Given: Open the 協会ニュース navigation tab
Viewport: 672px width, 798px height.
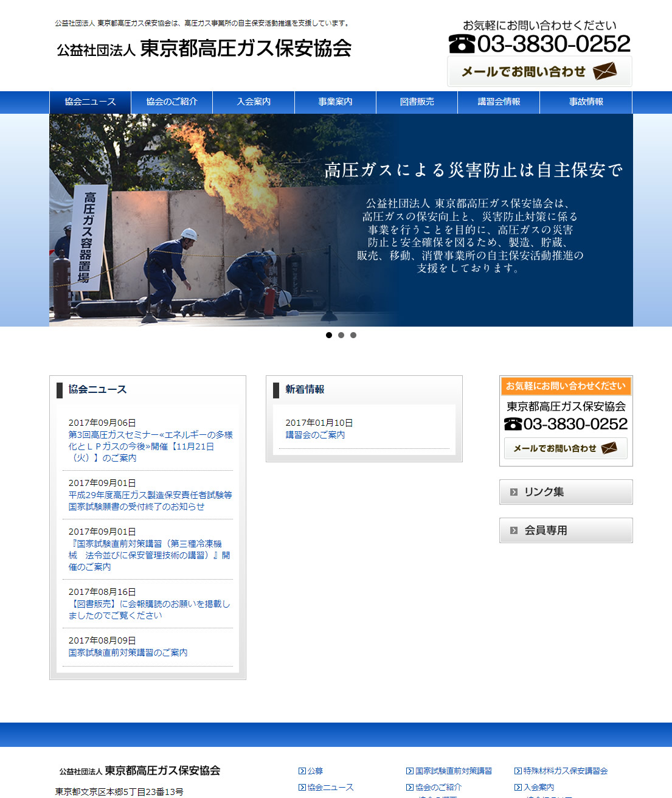Looking at the screenshot, I should [x=90, y=102].
